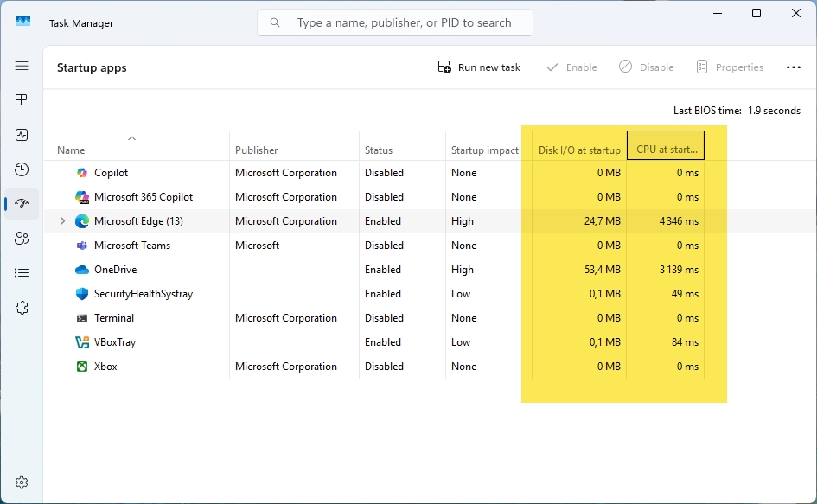
Task: Select the Microsoft Teams row name
Action: [x=131, y=246]
